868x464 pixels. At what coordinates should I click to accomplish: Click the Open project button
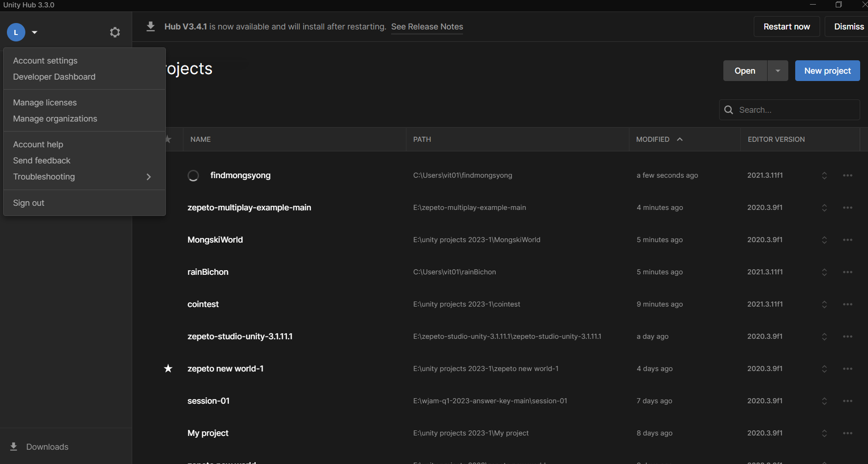[745, 71]
